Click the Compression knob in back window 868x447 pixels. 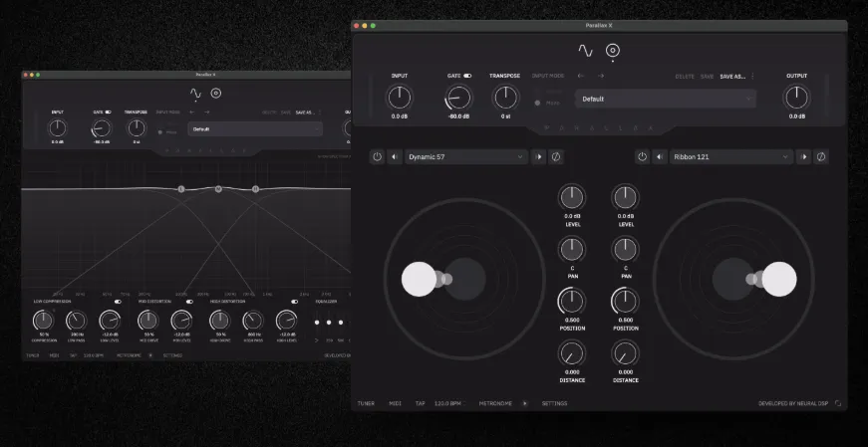43,321
